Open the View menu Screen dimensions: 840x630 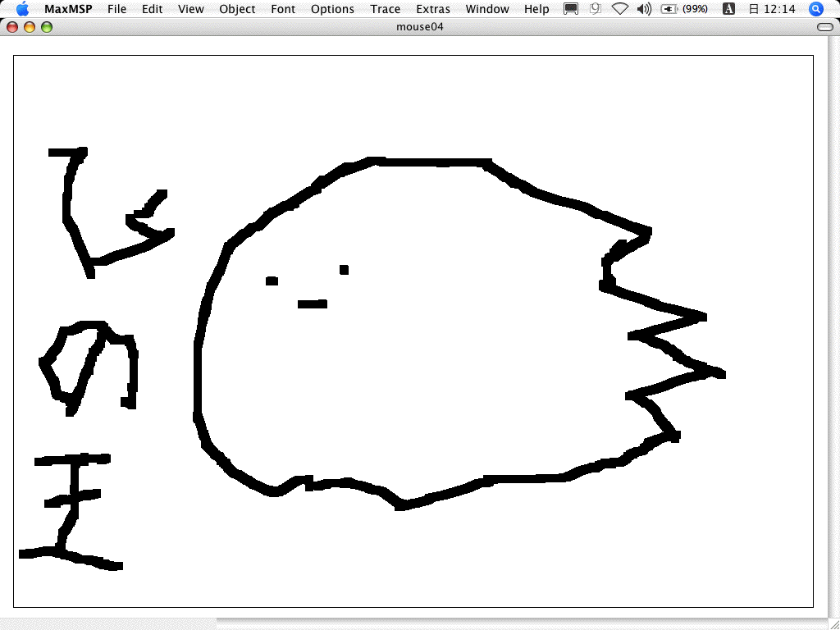(190, 9)
